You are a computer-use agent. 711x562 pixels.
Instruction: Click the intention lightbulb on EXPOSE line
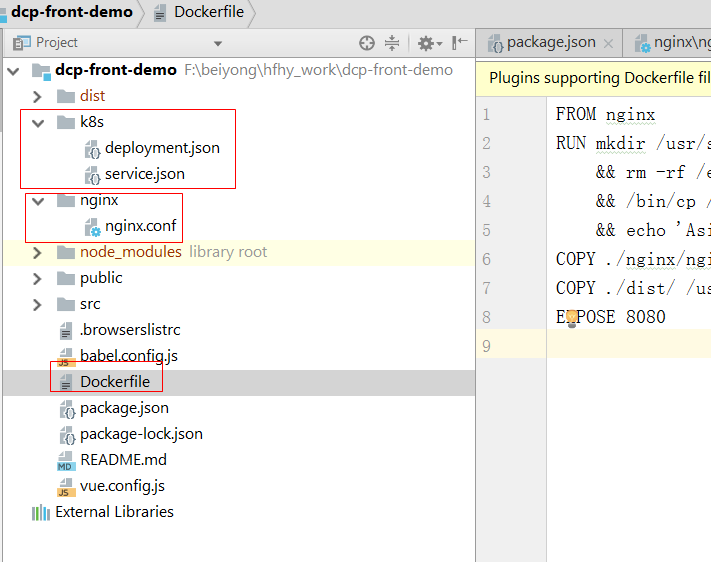[x=571, y=318]
